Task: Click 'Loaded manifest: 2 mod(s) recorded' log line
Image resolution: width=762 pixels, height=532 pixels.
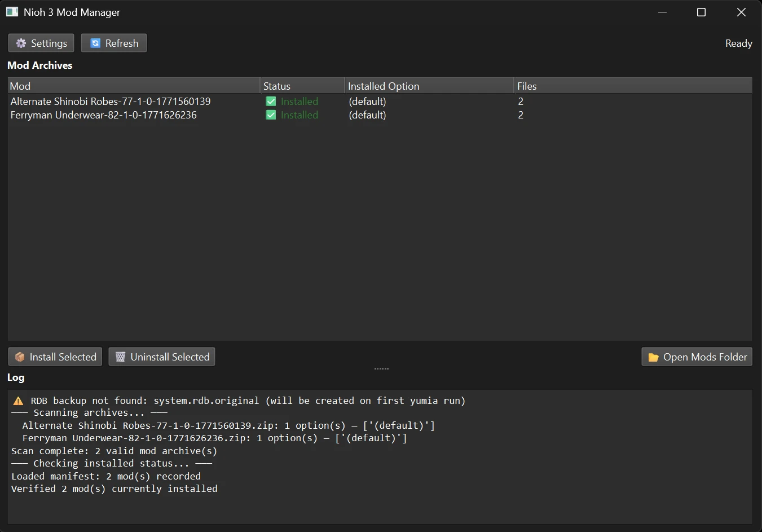Action: [x=106, y=476]
